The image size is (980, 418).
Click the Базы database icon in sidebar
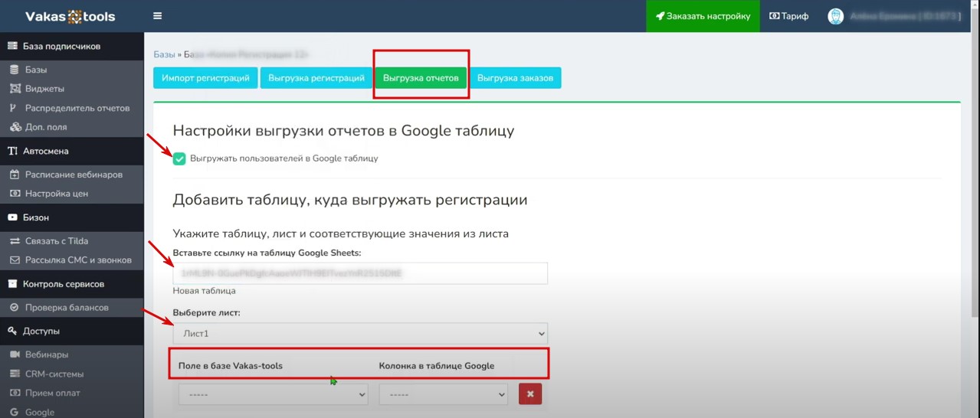click(x=14, y=70)
